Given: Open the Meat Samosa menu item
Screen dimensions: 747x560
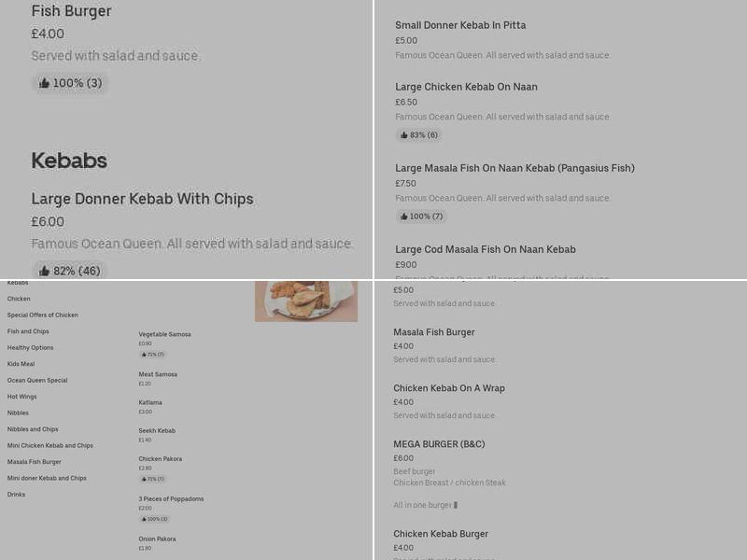Looking at the screenshot, I should (x=158, y=374).
